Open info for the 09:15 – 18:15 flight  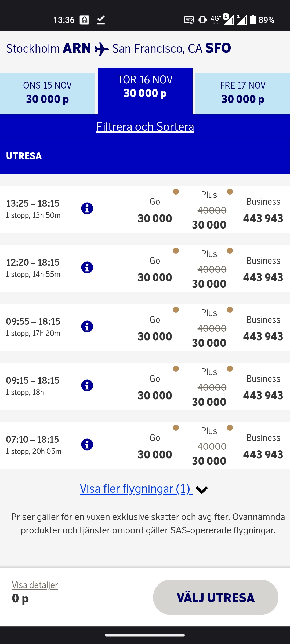87,386
